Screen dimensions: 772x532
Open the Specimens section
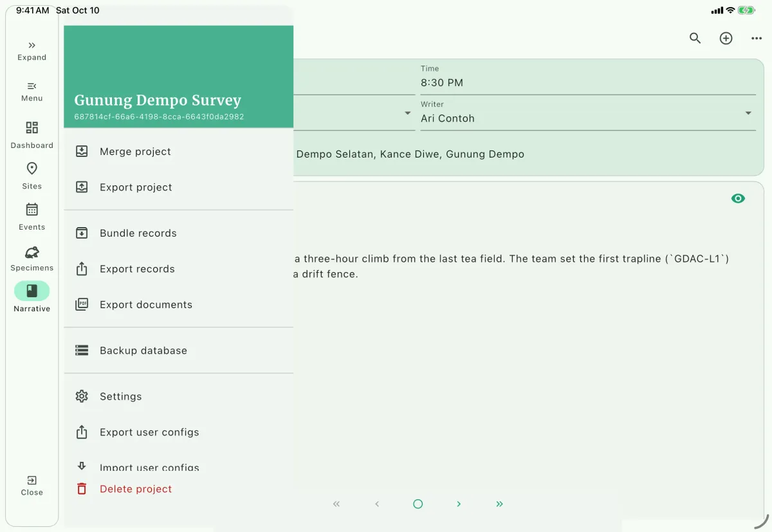(x=32, y=257)
